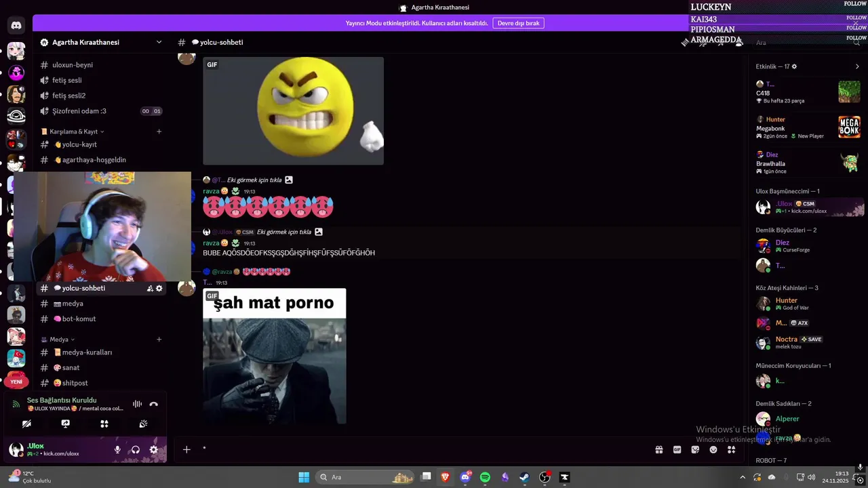This screenshot has width=868, height=488.
Task: Open Megabonk activity card
Action: click(808, 127)
